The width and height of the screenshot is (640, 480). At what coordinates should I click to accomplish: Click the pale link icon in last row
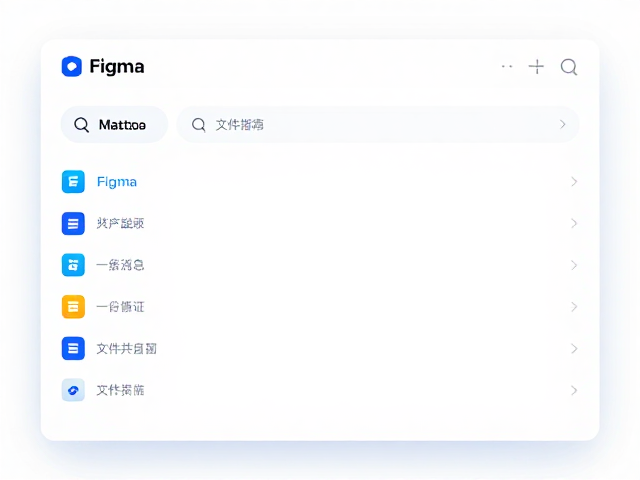click(x=73, y=390)
